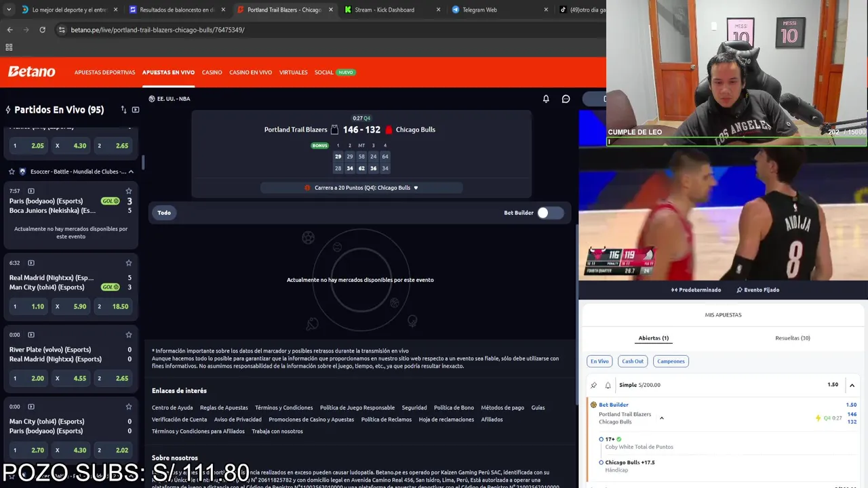Select odds 2.02 for Paris bodyaoo
The width and height of the screenshot is (868, 488).
coord(113,450)
